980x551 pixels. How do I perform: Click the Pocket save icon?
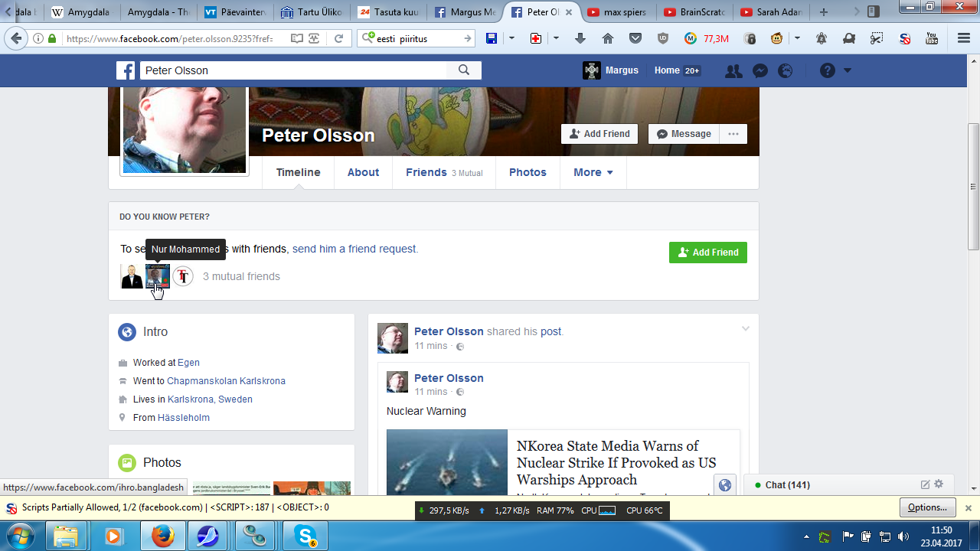(635, 38)
